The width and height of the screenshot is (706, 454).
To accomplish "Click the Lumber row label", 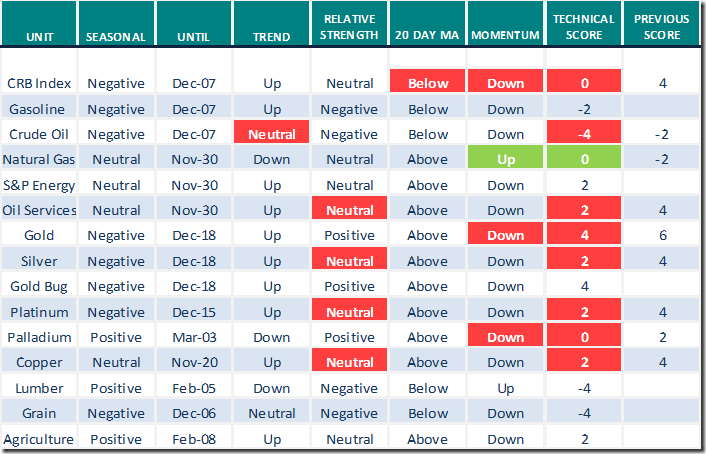I will pyautogui.click(x=38, y=388).
